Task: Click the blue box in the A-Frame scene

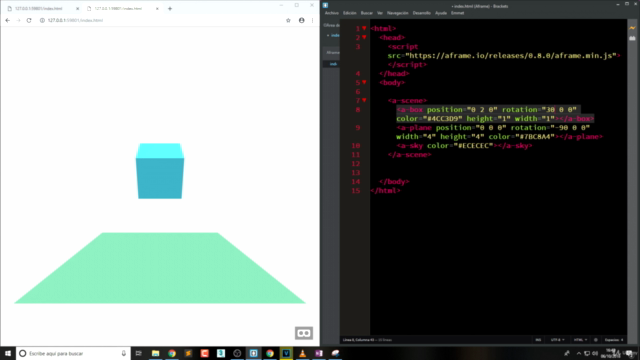Action: click(x=160, y=171)
